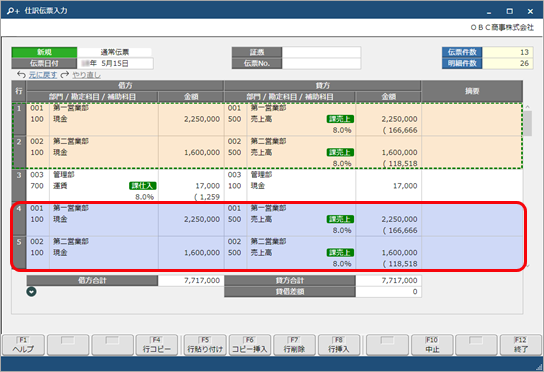Maximize the 仕訳伝票入力 window
This screenshot has width=544, height=372.
[x=509, y=11]
